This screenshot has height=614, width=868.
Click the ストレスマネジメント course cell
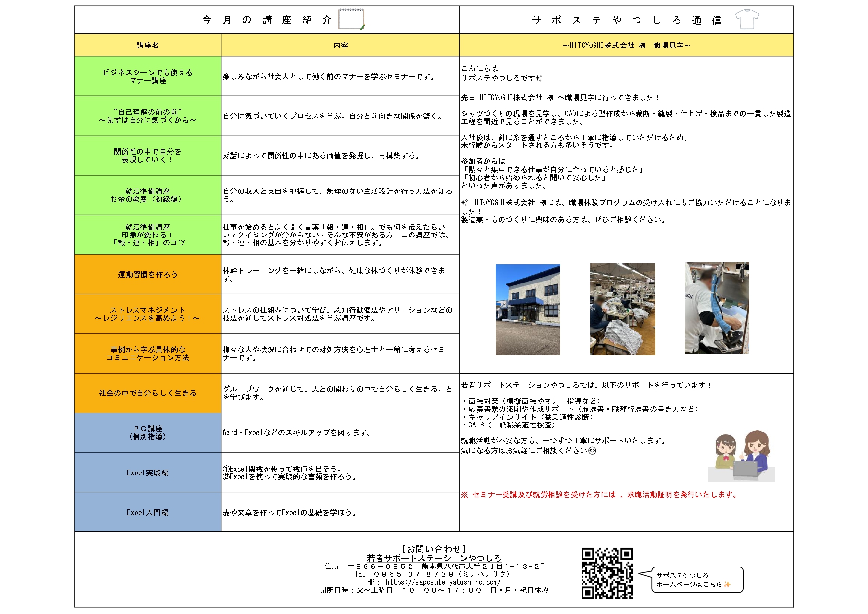click(x=147, y=314)
